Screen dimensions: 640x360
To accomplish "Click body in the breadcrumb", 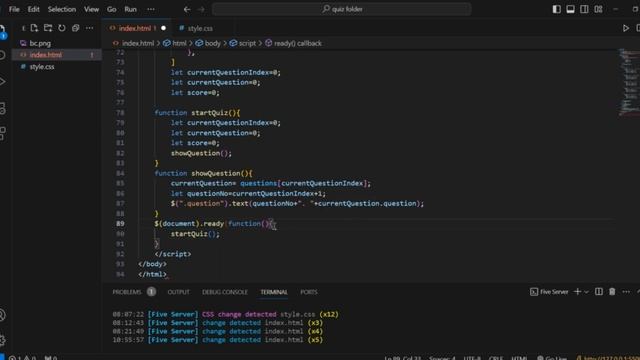I will 212,43.
